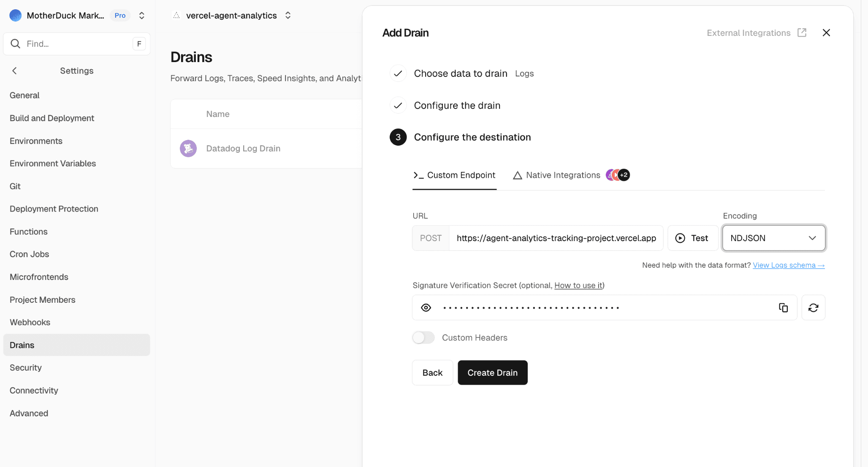Screen dimensions: 868x467
Task: Copy the Signature Verification Secret
Action: 783,307
